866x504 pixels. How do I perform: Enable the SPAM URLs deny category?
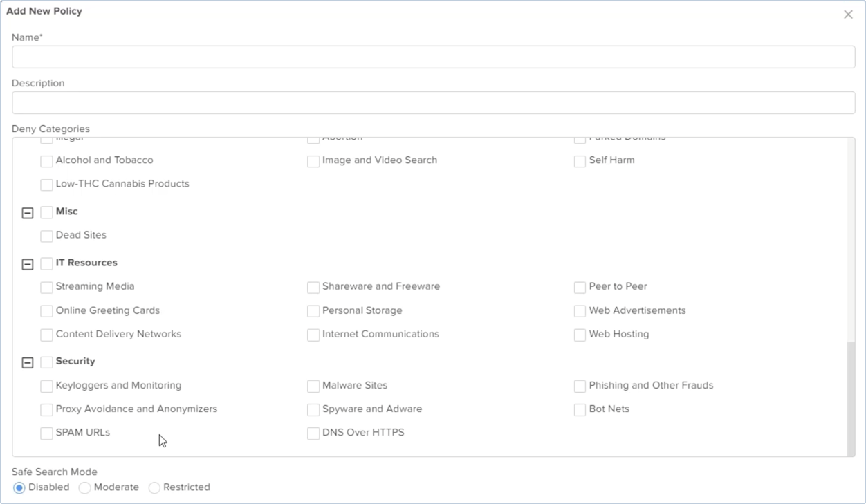(x=46, y=432)
